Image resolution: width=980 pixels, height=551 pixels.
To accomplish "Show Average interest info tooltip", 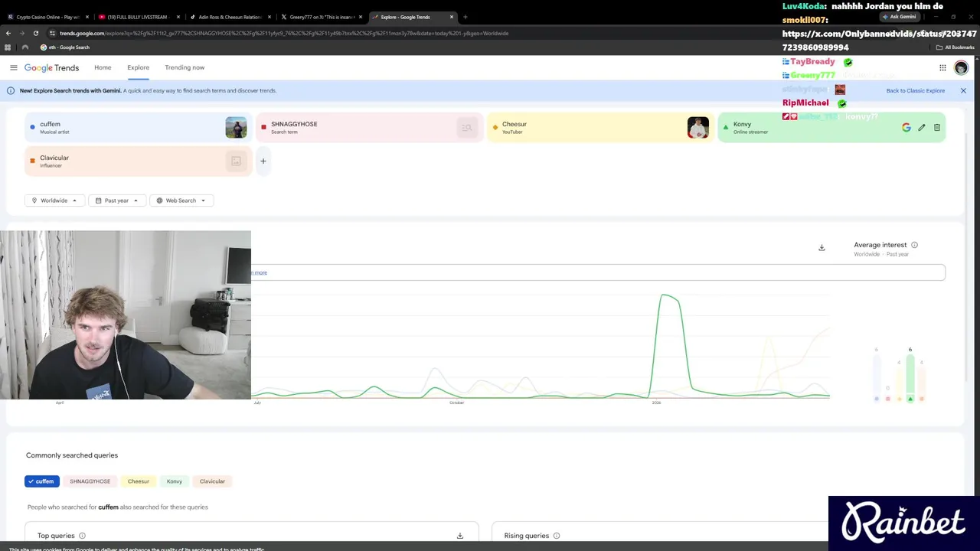I will pos(914,245).
